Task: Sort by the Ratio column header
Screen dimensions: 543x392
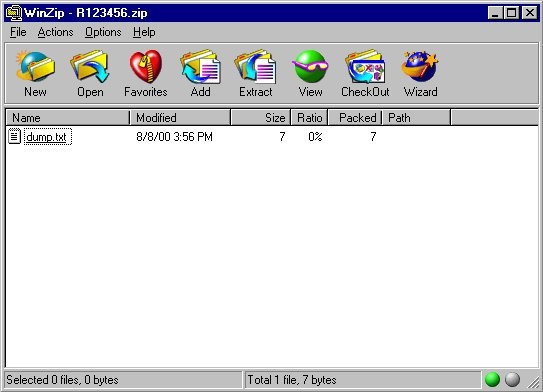Action: pyautogui.click(x=310, y=118)
